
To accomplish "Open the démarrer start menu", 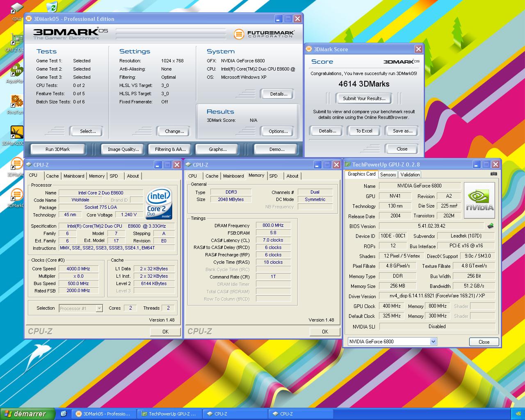I will coord(27,414).
